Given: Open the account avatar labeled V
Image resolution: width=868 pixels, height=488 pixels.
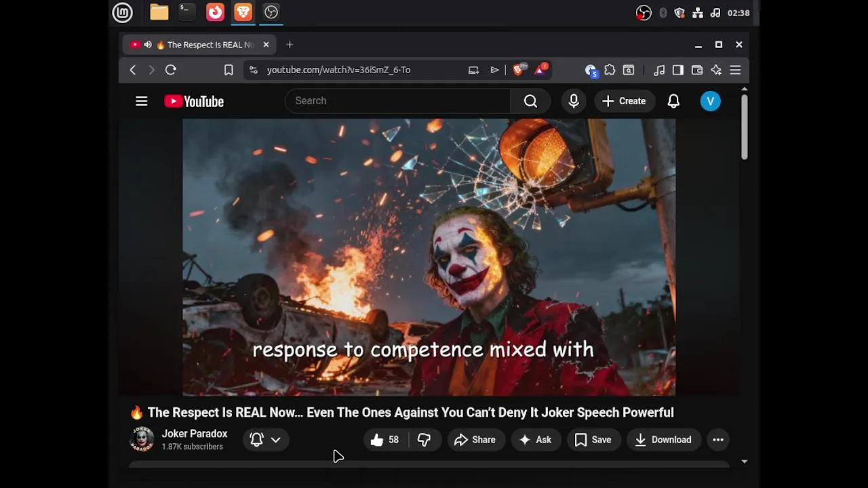Looking at the screenshot, I should coord(710,101).
